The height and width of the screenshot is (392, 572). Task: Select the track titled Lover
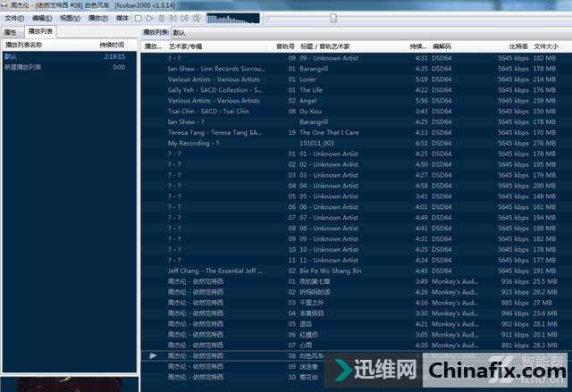coord(356,79)
